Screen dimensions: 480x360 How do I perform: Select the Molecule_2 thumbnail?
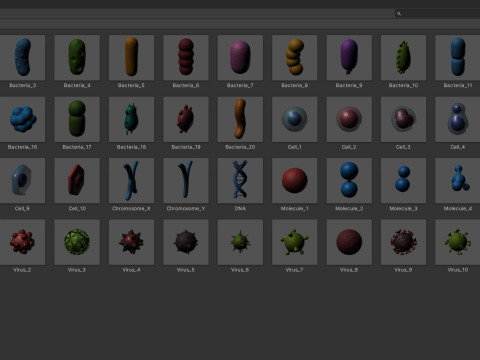(349, 181)
